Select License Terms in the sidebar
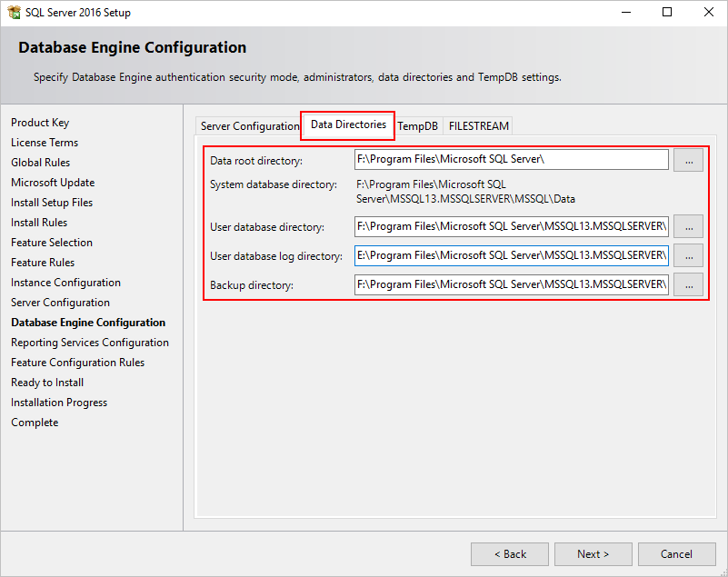The image size is (728, 577). [x=45, y=143]
